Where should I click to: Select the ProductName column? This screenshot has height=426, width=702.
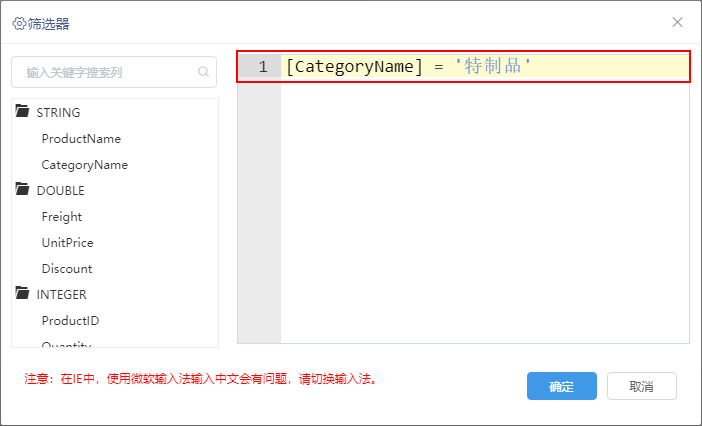click(81, 139)
